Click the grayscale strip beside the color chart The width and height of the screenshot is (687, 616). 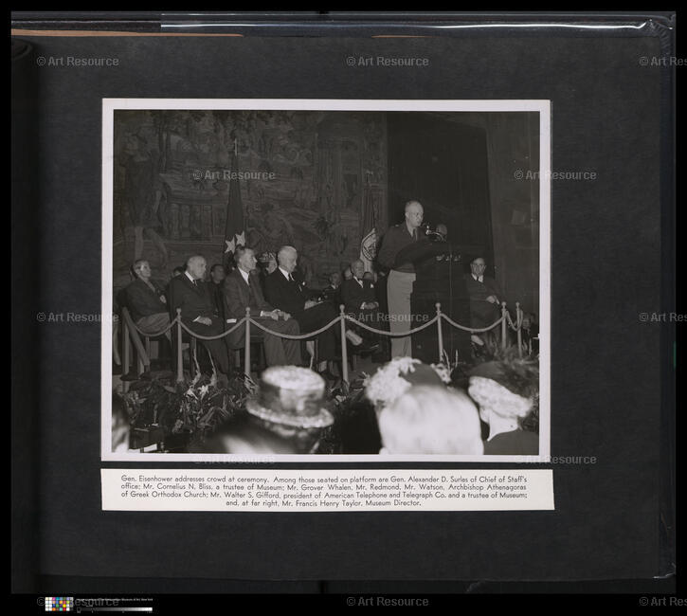tap(115, 609)
